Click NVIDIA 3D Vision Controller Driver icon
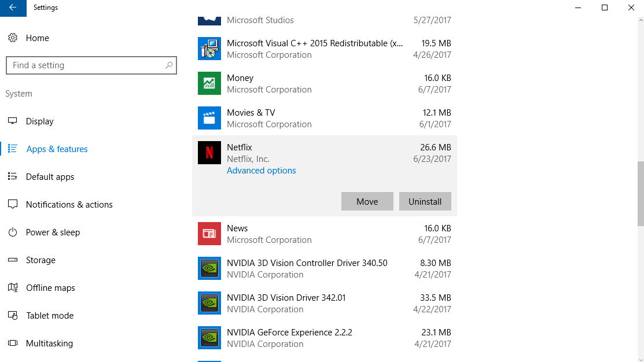644x362 pixels. [x=209, y=268]
